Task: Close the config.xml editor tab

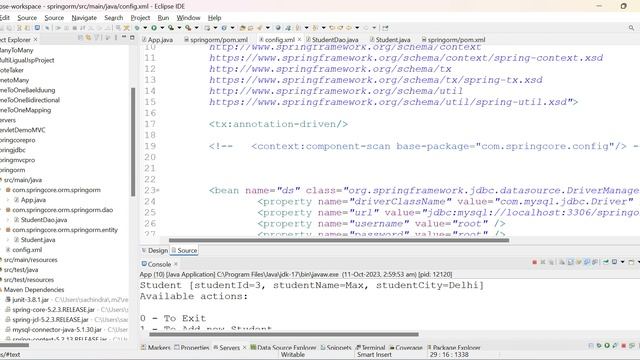Action: pyautogui.click(x=299, y=40)
